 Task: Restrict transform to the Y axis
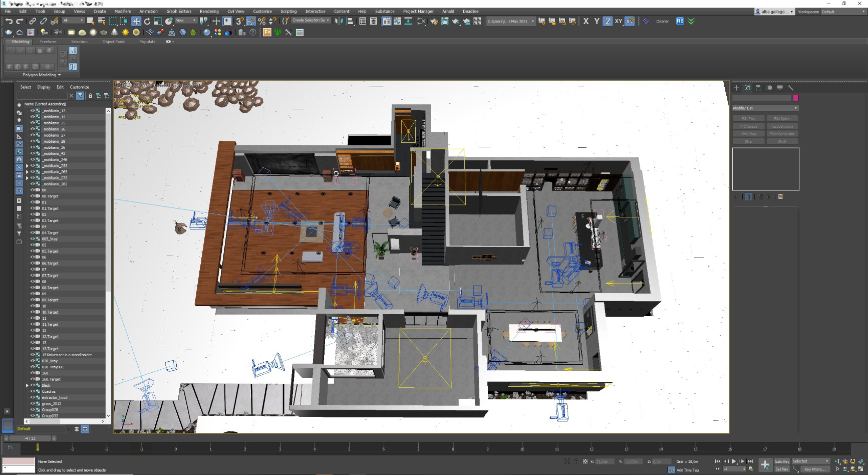pos(597,21)
